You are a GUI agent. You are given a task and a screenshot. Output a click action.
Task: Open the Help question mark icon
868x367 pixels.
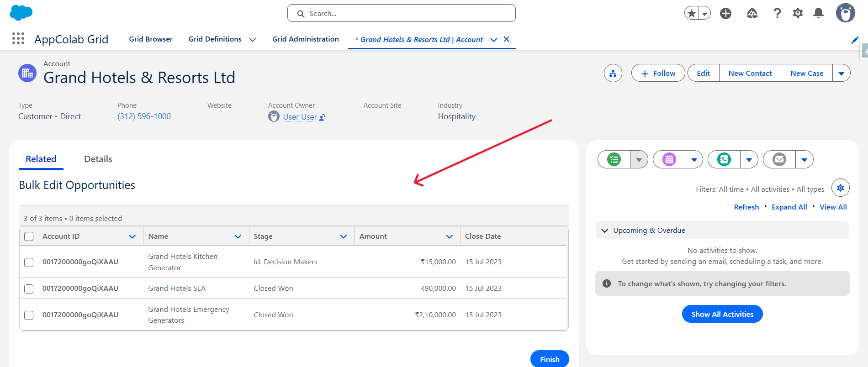[777, 13]
